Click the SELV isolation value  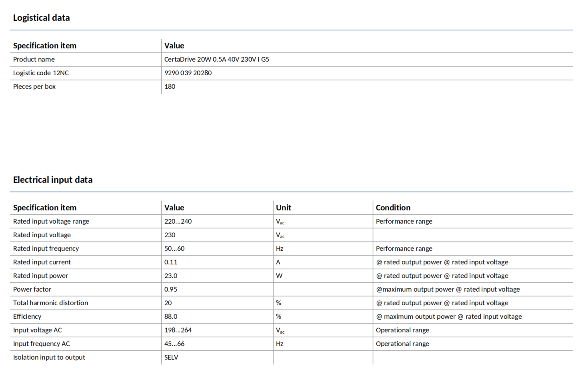pyautogui.click(x=171, y=357)
